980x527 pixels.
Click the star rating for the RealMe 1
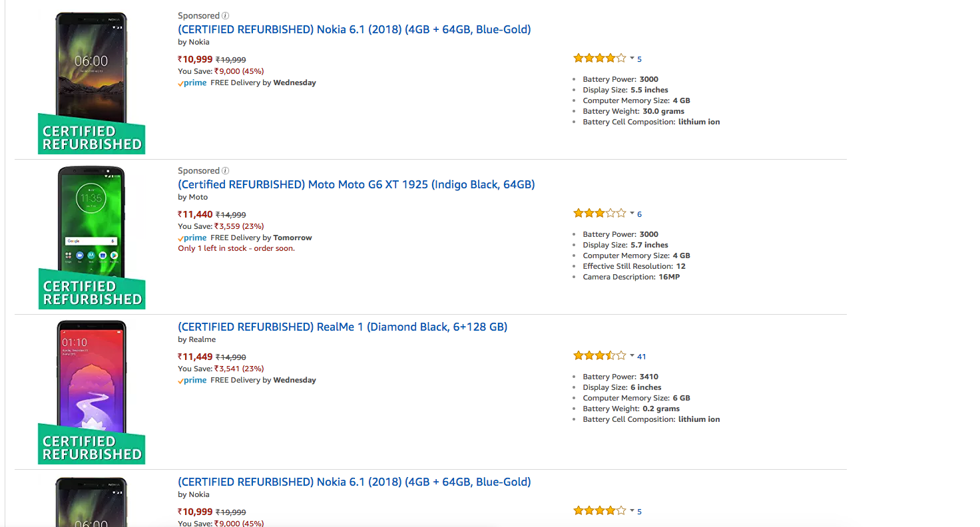[x=599, y=356]
